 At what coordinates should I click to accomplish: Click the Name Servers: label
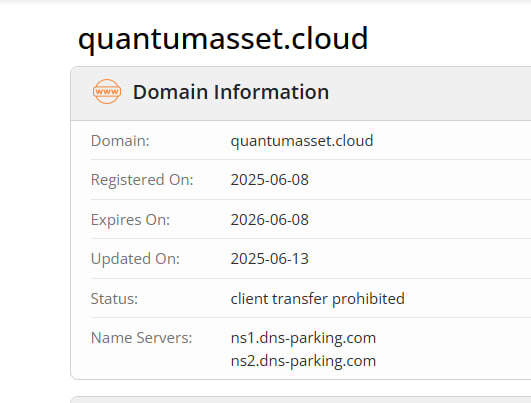coord(141,338)
